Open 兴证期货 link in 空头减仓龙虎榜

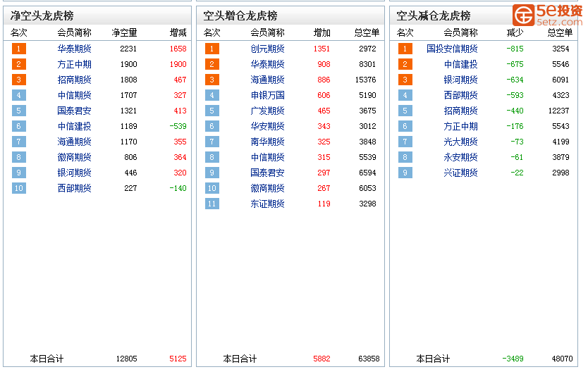pyautogui.click(x=460, y=173)
